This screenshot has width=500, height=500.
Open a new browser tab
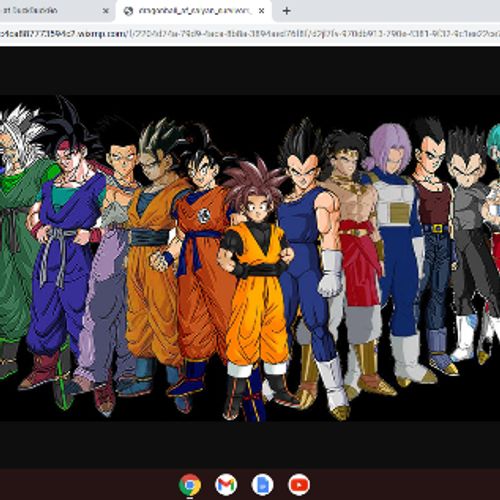[286, 11]
